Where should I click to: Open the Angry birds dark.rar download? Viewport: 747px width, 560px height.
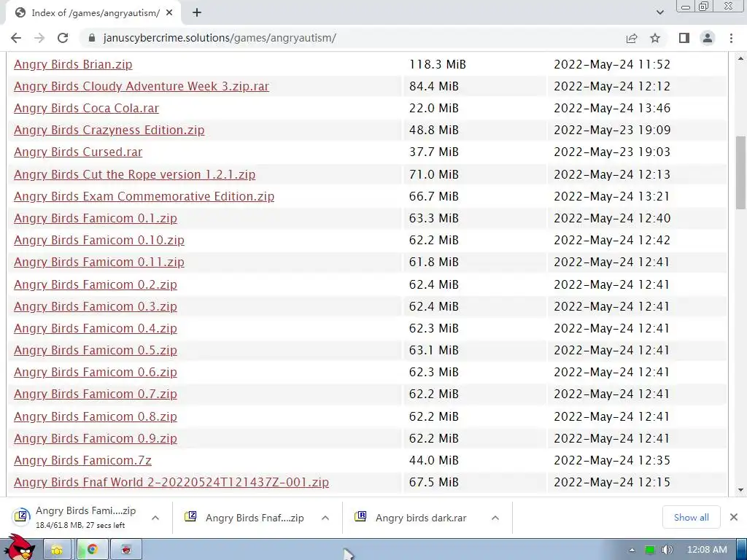point(414,518)
